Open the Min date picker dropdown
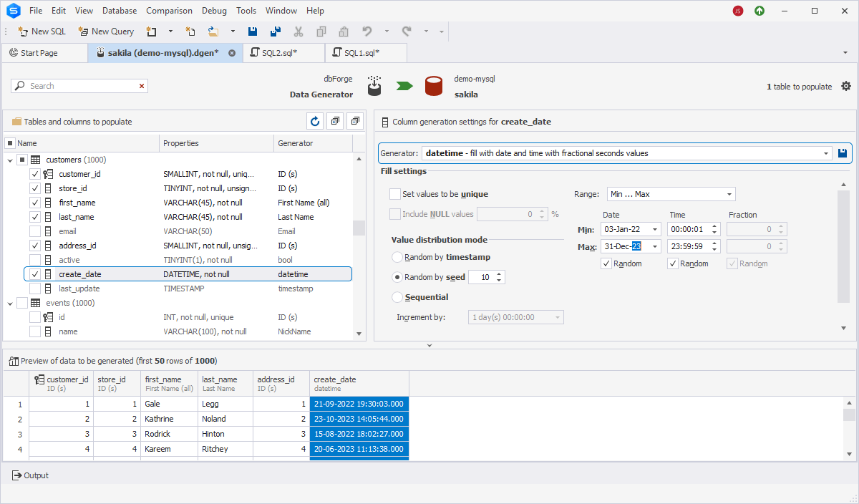859x504 pixels. 652,228
